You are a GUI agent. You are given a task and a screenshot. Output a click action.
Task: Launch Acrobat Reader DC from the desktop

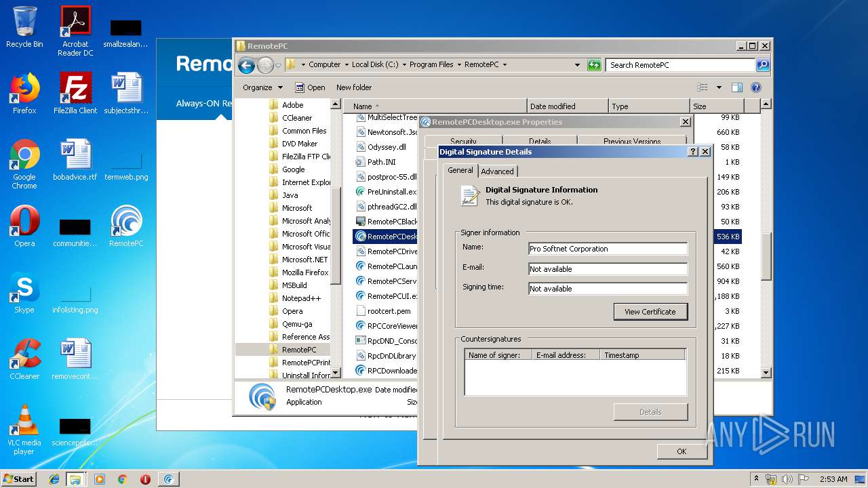pyautogui.click(x=75, y=30)
